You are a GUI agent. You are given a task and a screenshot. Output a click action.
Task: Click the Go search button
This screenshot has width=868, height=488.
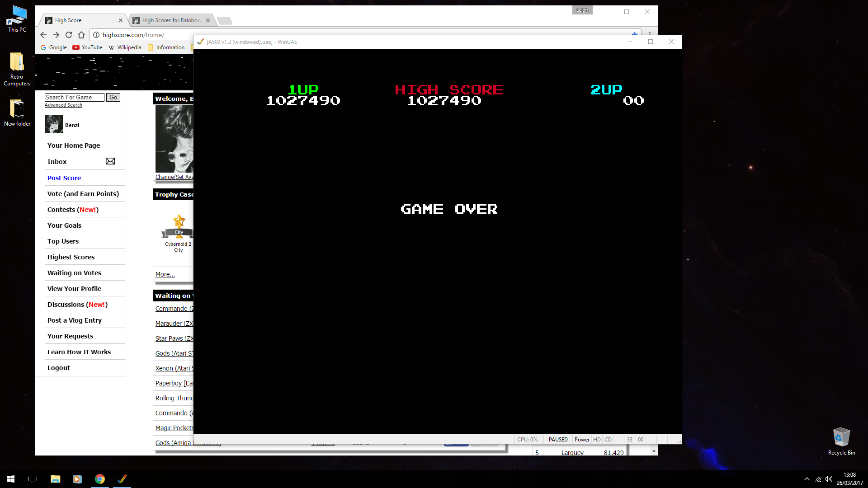tap(113, 97)
